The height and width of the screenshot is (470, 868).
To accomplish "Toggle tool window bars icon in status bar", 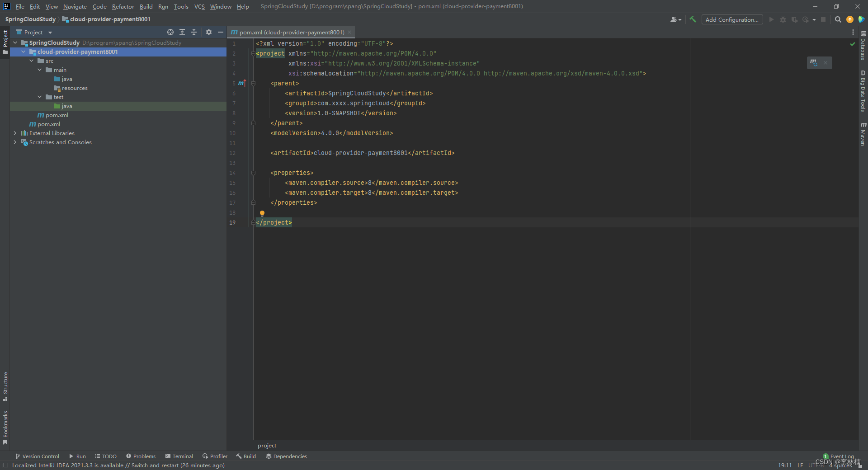I will (5, 465).
